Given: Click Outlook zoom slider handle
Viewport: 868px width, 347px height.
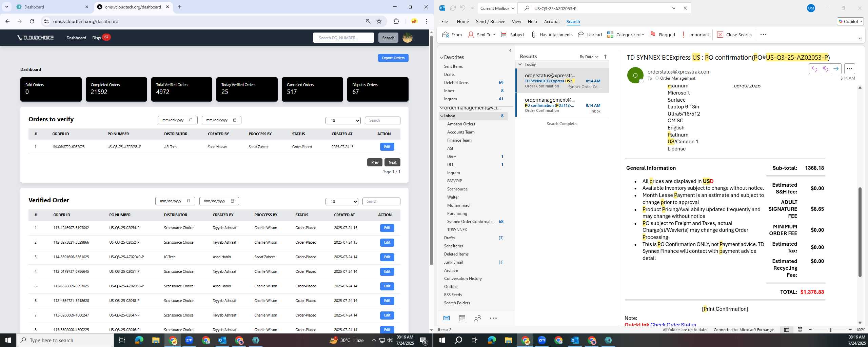Looking at the screenshot, I should [830, 330].
